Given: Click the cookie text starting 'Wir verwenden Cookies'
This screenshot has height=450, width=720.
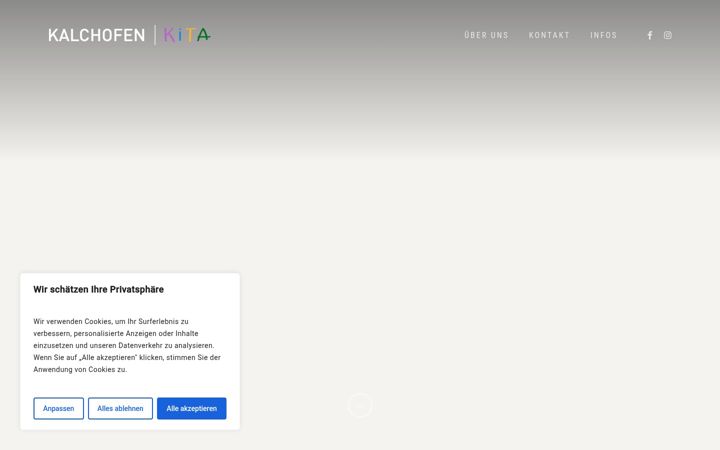Looking at the screenshot, I should (127, 345).
